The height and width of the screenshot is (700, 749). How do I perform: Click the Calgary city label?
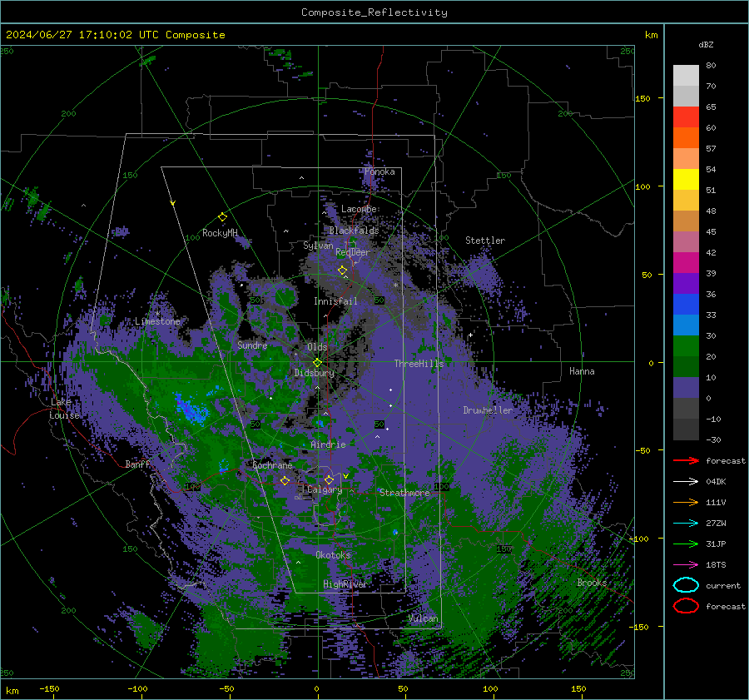pyautogui.click(x=325, y=489)
